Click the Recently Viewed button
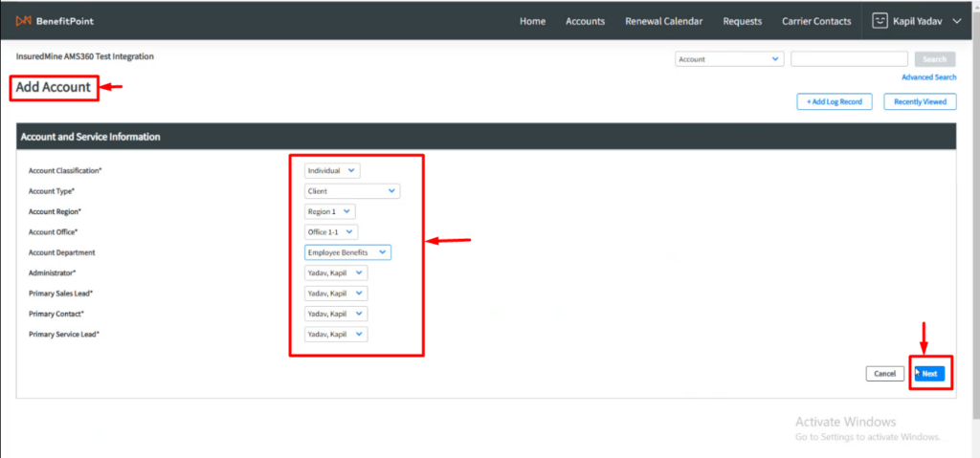This screenshot has height=458, width=980. pos(920,101)
